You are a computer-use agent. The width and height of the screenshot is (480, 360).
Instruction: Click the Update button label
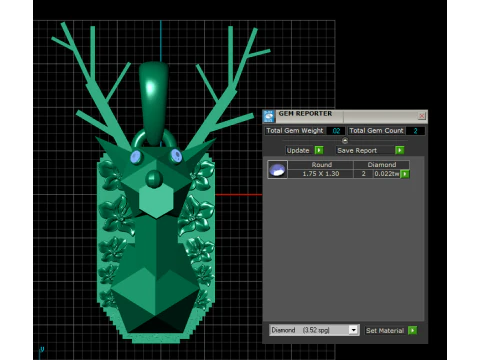pos(298,151)
